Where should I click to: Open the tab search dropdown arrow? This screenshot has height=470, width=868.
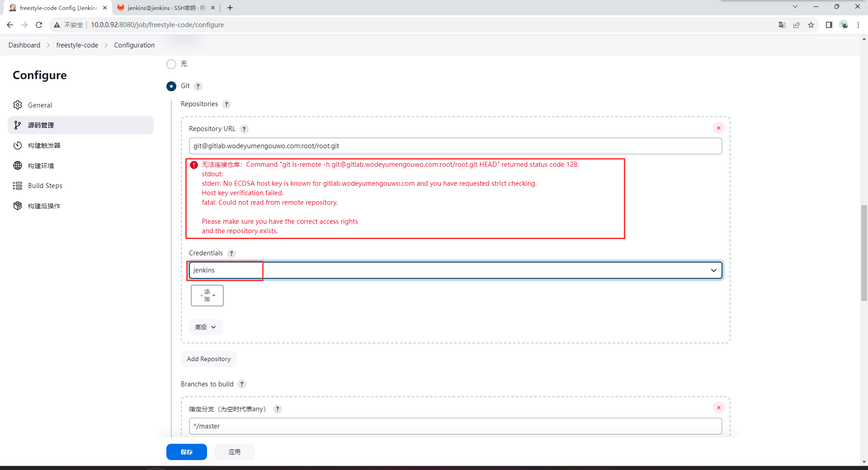(795, 6)
